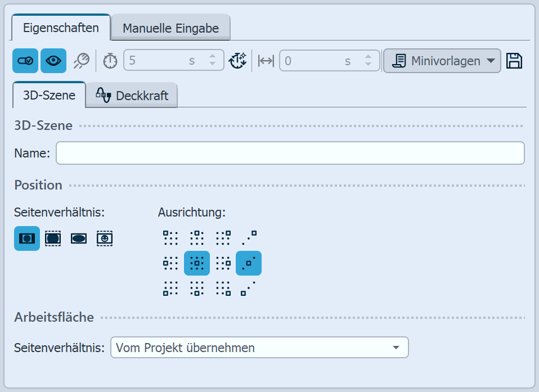Toggle the eye visibility button
Image resolution: width=539 pixels, height=392 pixels.
53,61
